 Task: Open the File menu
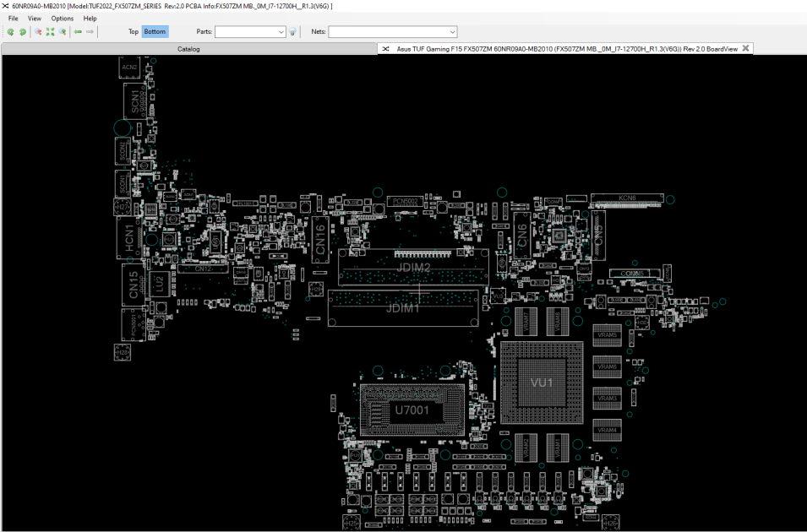pos(14,19)
